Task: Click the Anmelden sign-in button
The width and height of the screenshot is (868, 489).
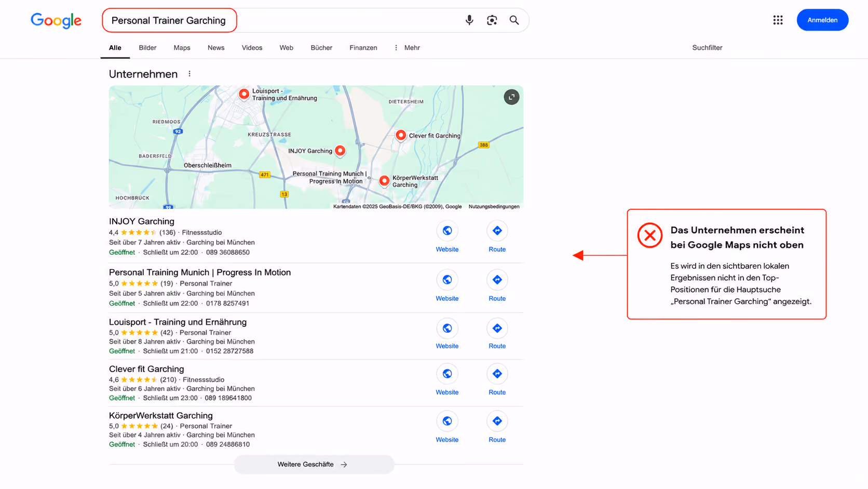Action: point(822,20)
